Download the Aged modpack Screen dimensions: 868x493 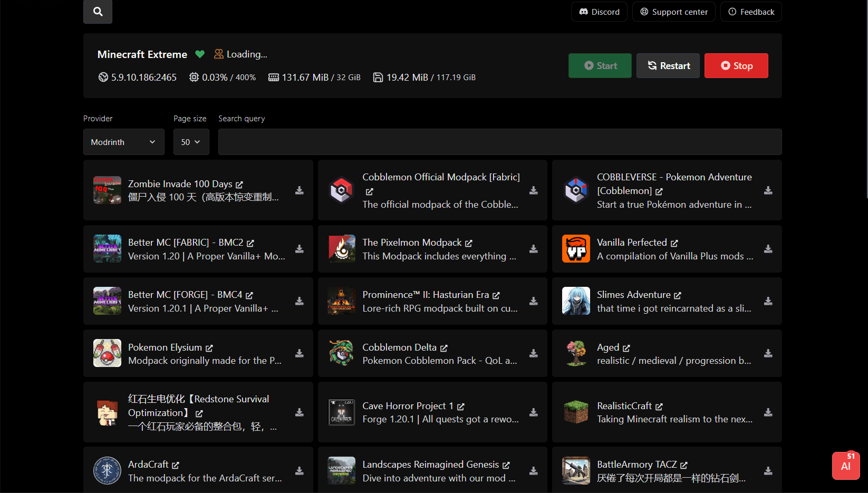point(768,353)
